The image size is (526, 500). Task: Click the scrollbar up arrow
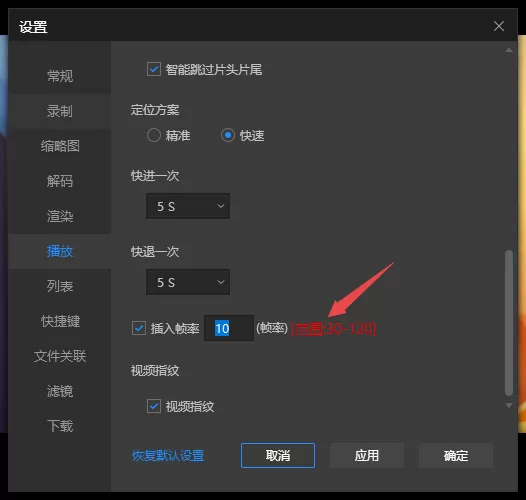pyautogui.click(x=509, y=50)
